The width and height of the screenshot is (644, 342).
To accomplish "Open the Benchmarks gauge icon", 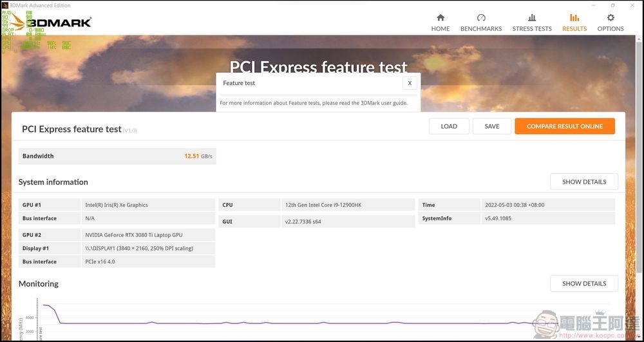I will [x=481, y=17].
